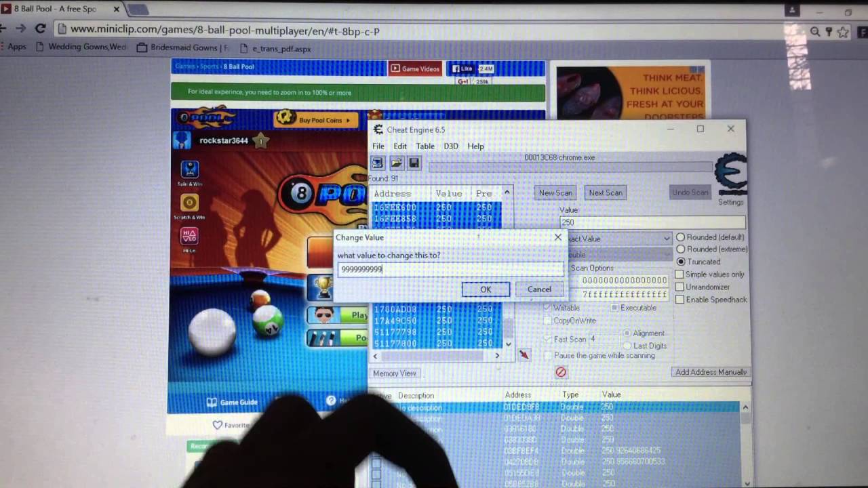Select Last Digits radio option
This screenshot has width=868, height=488.
tap(627, 346)
